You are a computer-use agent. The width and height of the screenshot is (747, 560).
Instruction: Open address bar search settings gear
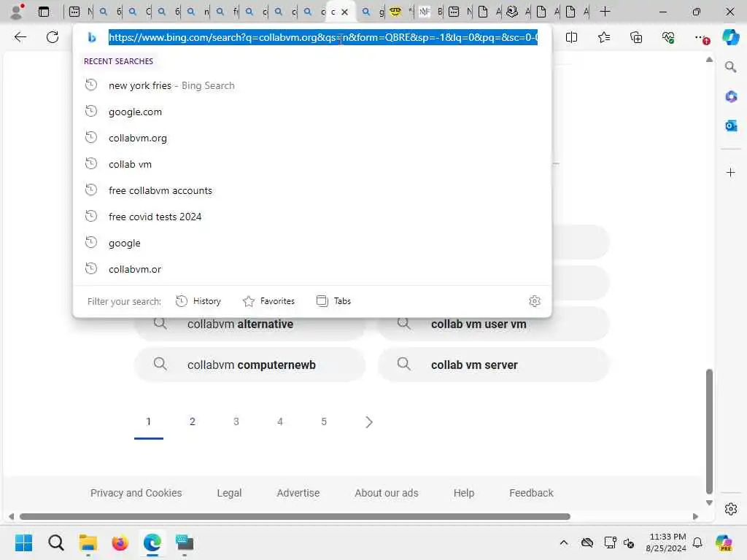[535, 301]
